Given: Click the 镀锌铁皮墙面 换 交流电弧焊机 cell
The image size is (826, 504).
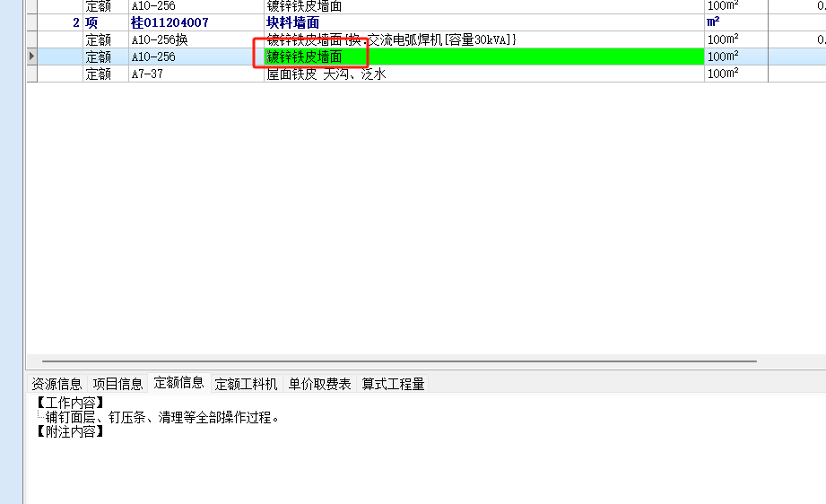Looking at the screenshot, I should coord(483,39).
